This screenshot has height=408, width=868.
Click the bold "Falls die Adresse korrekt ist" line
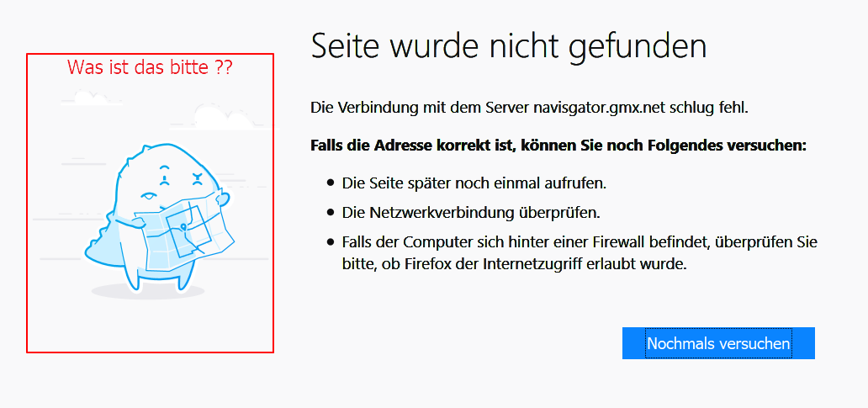(x=558, y=146)
